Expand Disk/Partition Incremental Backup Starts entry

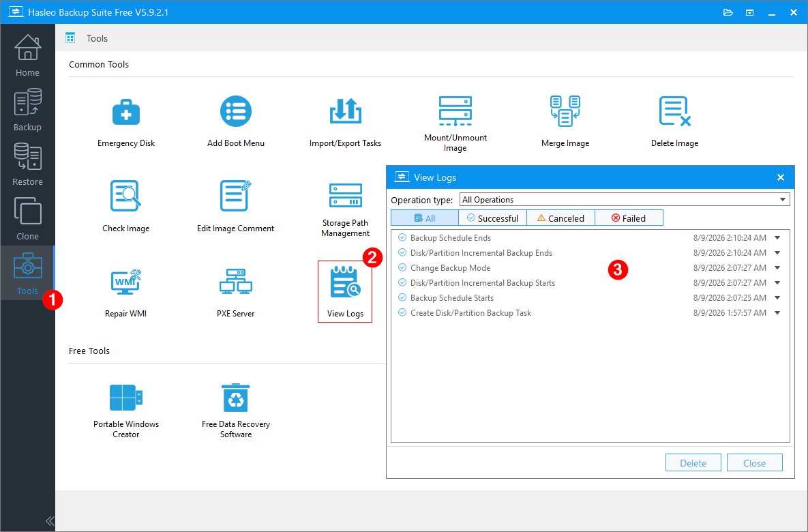[x=777, y=282]
